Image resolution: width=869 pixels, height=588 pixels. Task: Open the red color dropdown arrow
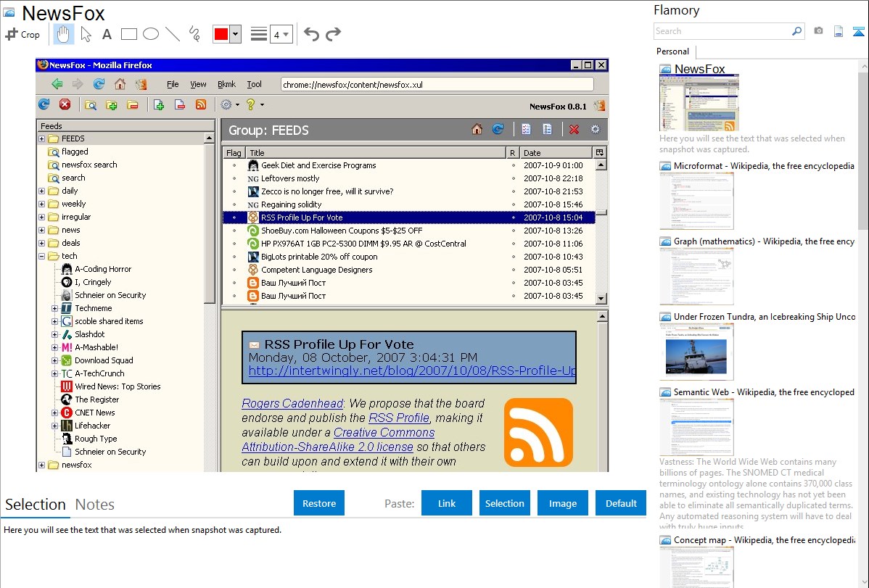[235, 34]
